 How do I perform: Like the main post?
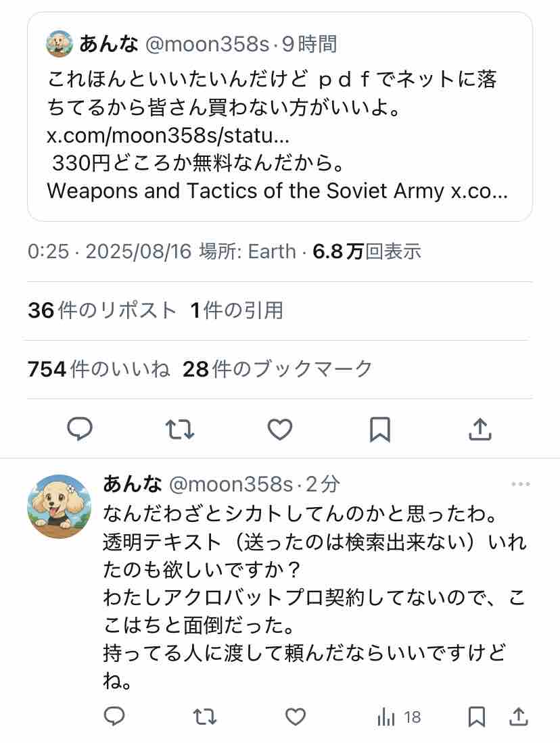click(279, 429)
